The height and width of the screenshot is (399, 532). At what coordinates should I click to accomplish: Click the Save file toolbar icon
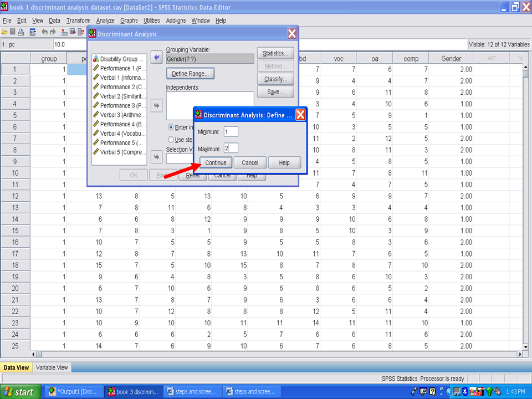(12, 32)
